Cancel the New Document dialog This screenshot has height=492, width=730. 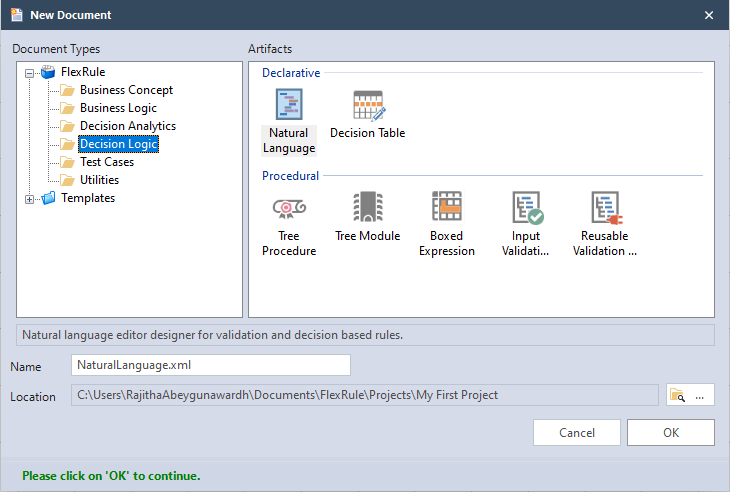tap(577, 432)
